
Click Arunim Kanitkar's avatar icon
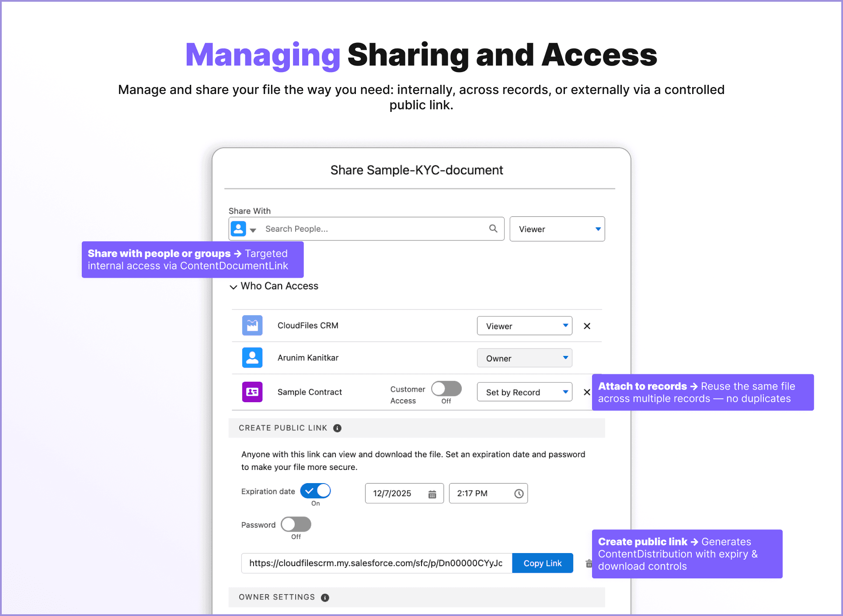252,358
